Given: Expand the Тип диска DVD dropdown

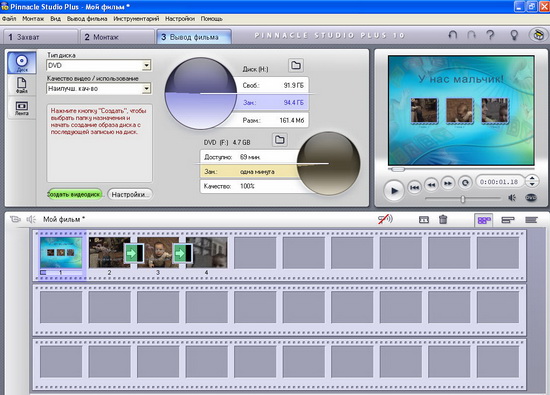Looking at the screenshot, I should (147, 65).
